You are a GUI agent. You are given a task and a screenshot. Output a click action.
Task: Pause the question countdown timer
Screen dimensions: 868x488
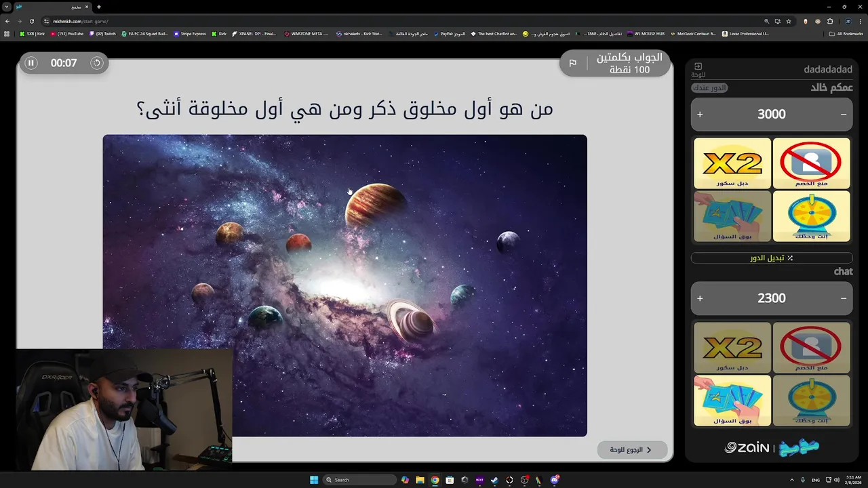(31, 63)
